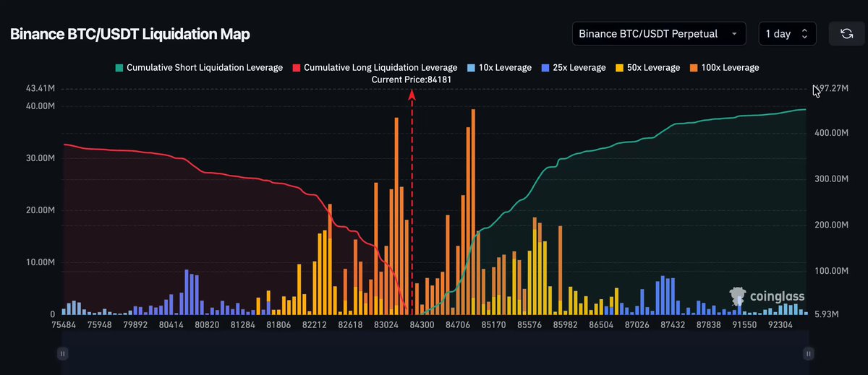Toggle the 50x Leverage legend series
This screenshot has width=868, height=375.
click(x=647, y=67)
